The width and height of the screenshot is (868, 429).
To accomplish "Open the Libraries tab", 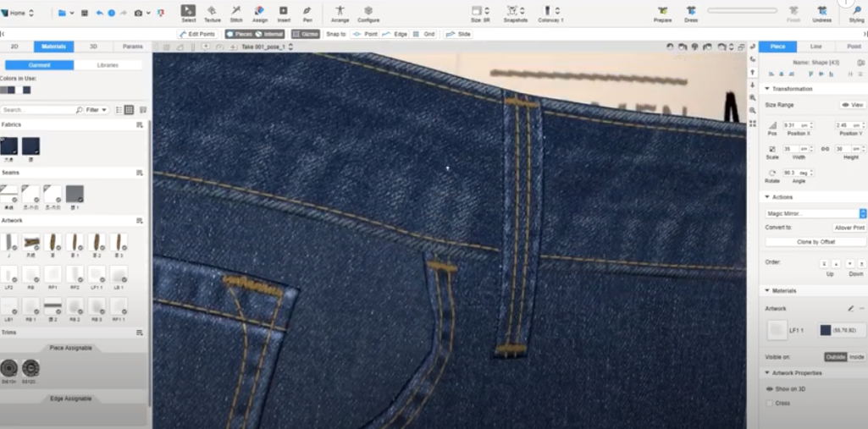I will click(x=108, y=65).
